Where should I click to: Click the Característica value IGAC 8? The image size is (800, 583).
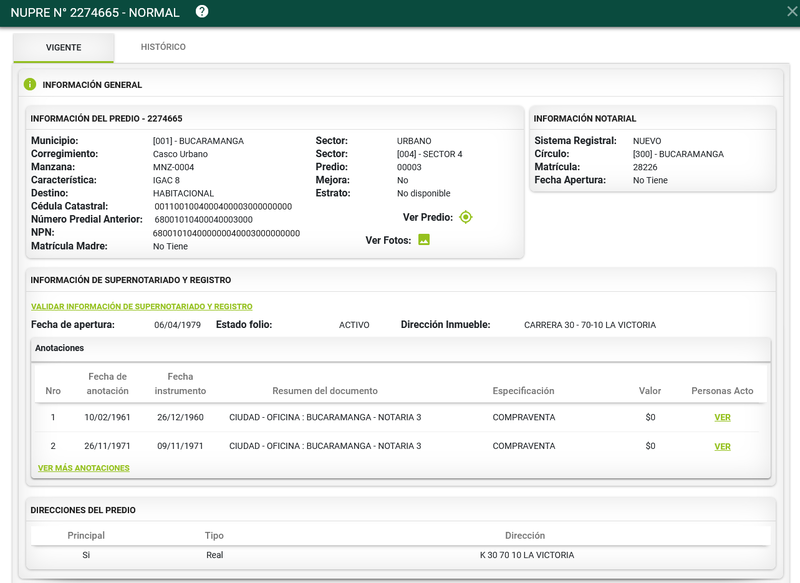click(x=166, y=180)
